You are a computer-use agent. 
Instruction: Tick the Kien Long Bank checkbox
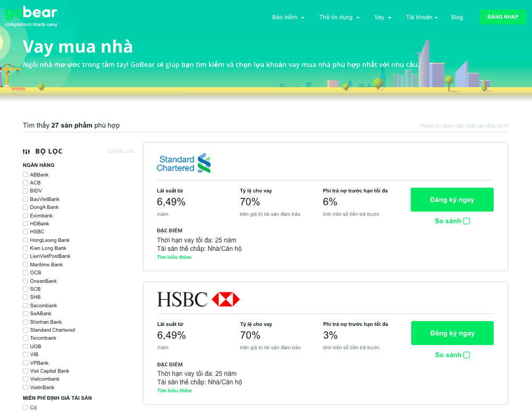(x=26, y=248)
